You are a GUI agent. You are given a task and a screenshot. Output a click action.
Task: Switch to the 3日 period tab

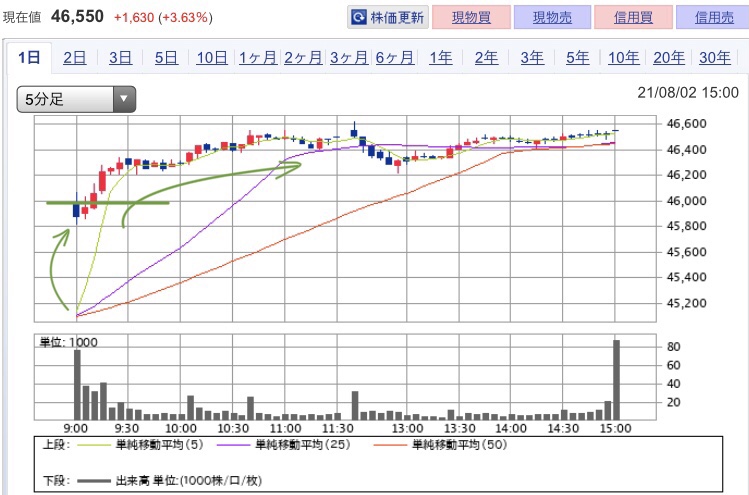pyautogui.click(x=120, y=58)
